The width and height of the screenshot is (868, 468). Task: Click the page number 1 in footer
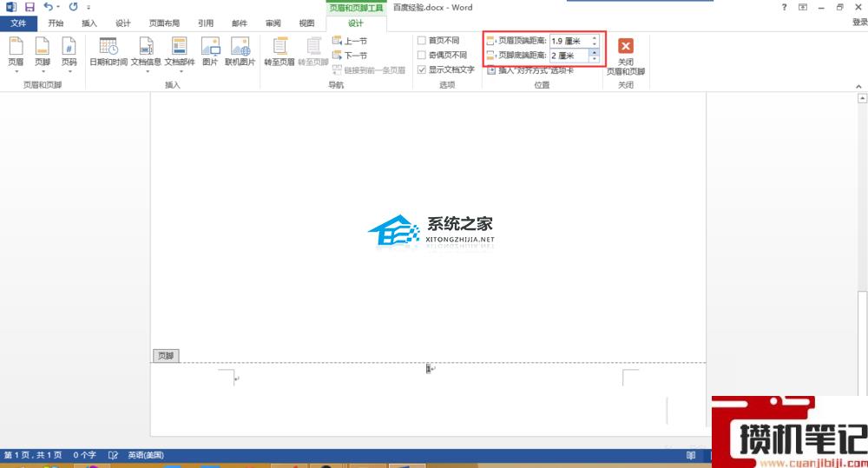pos(429,368)
